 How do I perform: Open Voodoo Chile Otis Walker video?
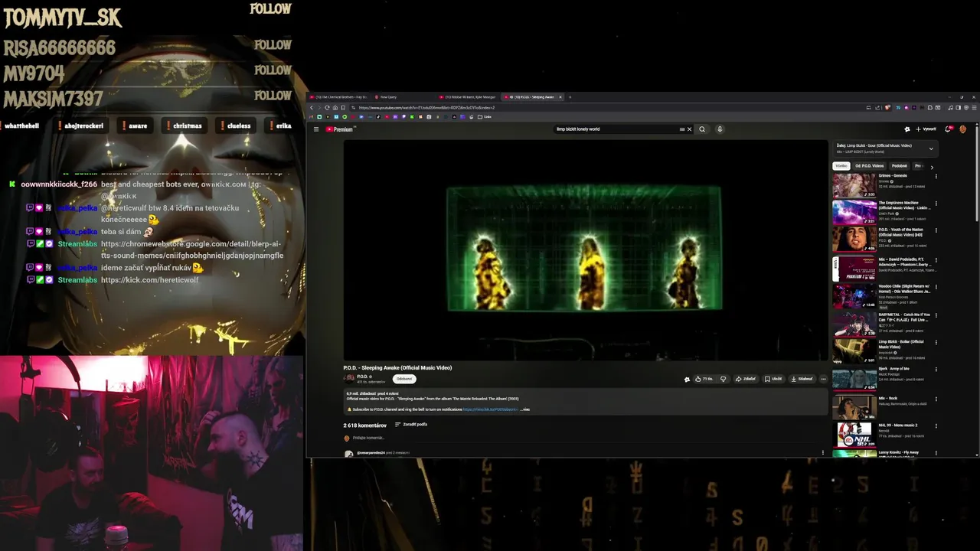click(x=854, y=296)
